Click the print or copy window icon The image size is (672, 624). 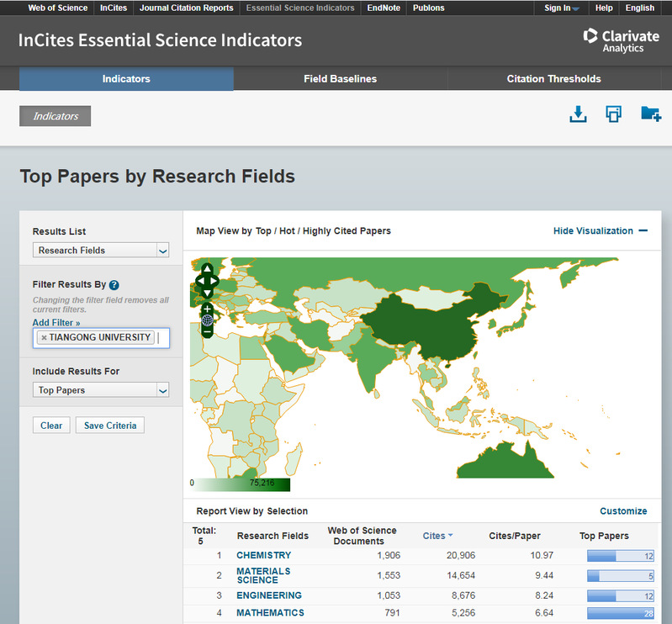click(613, 114)
